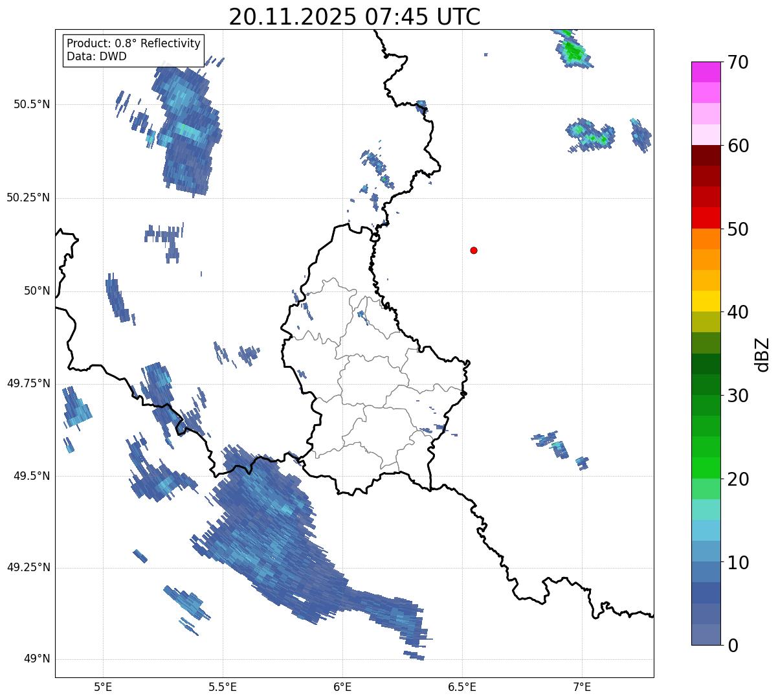Click the colorbar value 10
778x700 pixels.
point(739,562)
